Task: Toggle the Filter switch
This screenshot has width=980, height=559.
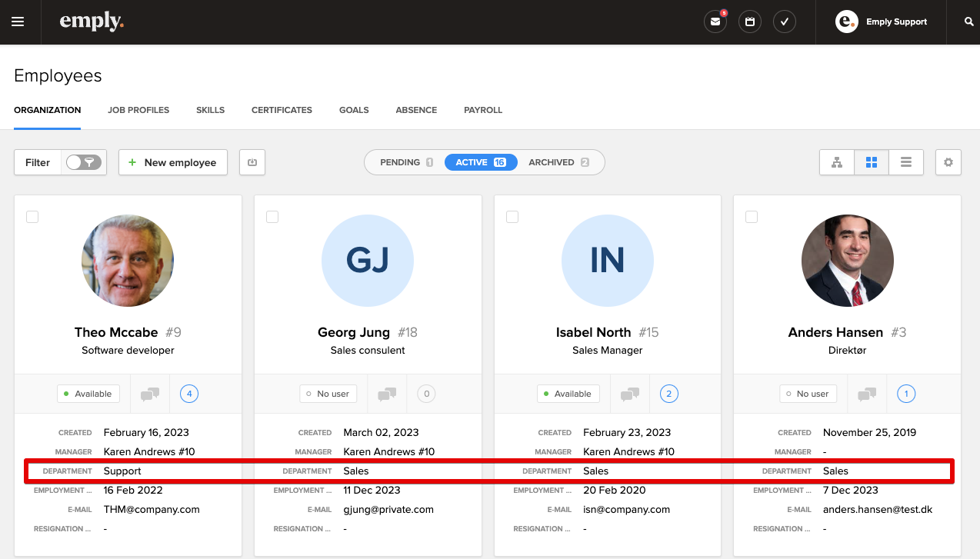Action: 84,162
